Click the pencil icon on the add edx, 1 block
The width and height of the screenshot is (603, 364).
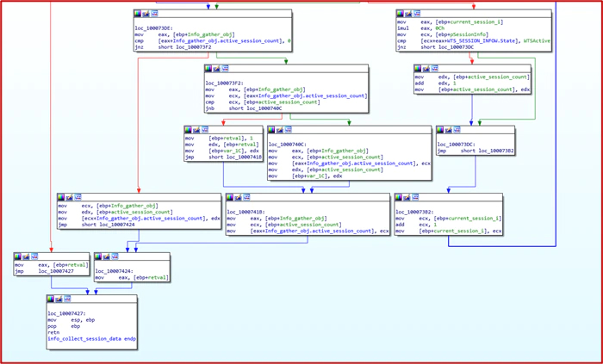click(426, 68)
